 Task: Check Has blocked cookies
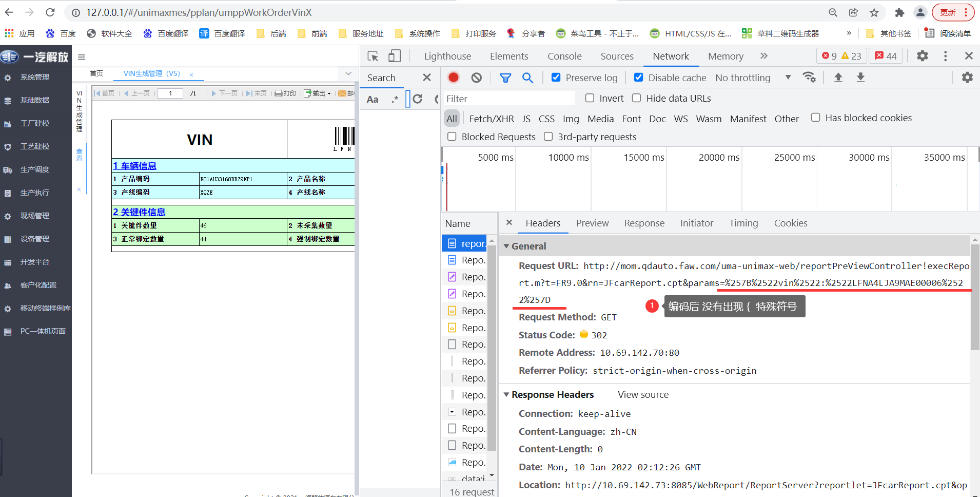[815, 118]
